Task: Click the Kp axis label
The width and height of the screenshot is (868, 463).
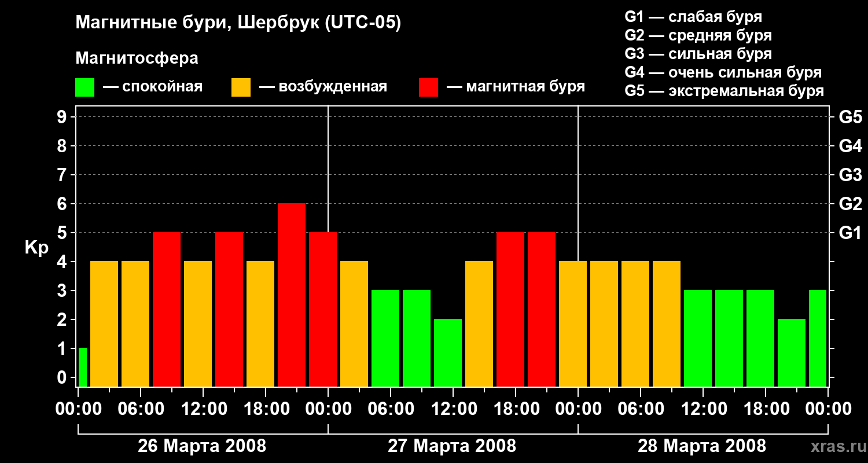Action: click(x=36, y=248)
